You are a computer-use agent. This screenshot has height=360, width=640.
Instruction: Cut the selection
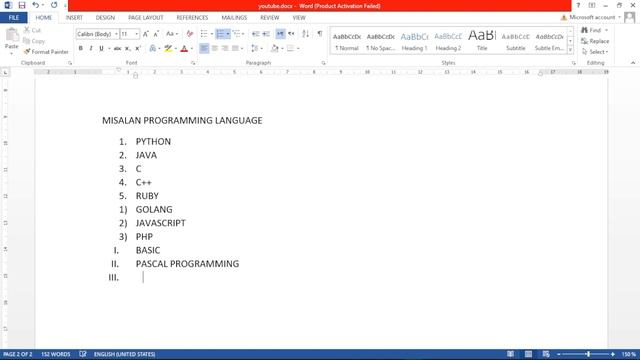click(x=32, y=30)
